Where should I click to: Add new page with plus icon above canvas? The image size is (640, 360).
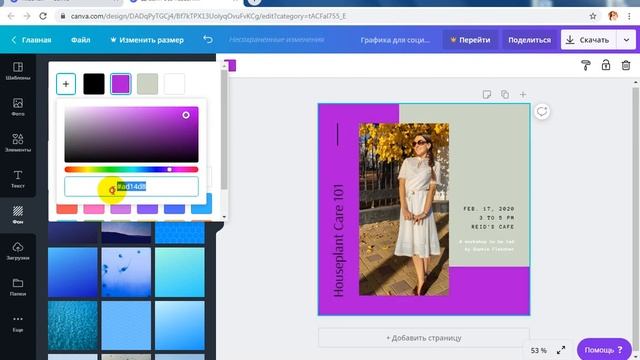[x=523, y=95]
